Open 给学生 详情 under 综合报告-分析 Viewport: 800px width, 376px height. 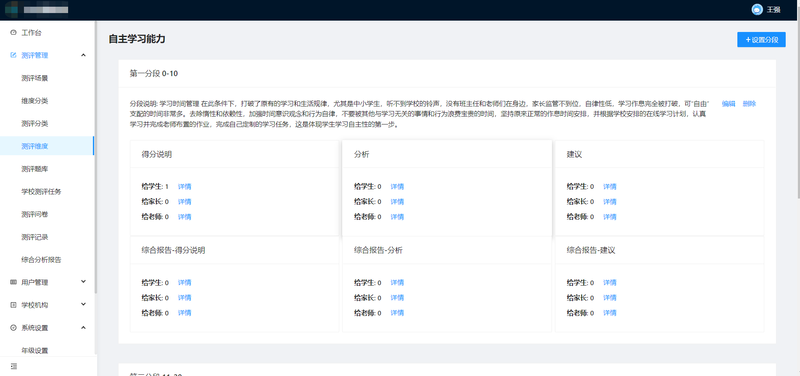tap(397, 283)
